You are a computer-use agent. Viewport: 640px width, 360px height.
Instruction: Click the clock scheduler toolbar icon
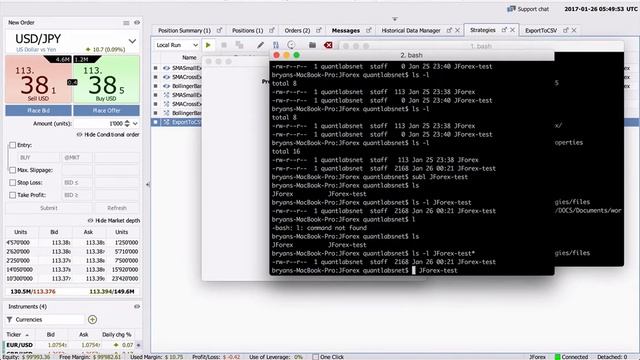[291, 45]
